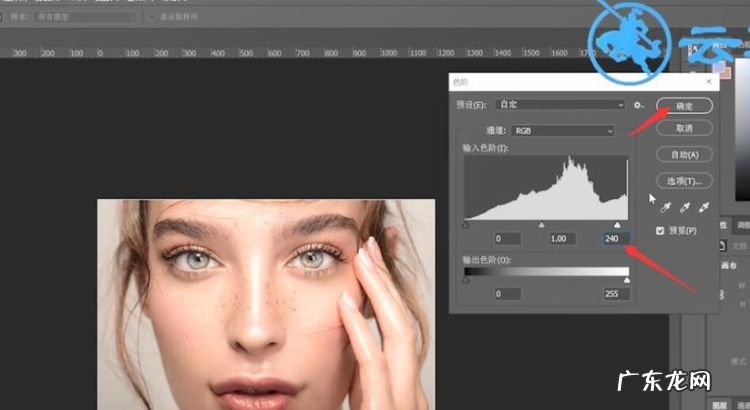750x410 pixels.
Task: Click the output shadow field showing 0
Action: tap(507, 294)
